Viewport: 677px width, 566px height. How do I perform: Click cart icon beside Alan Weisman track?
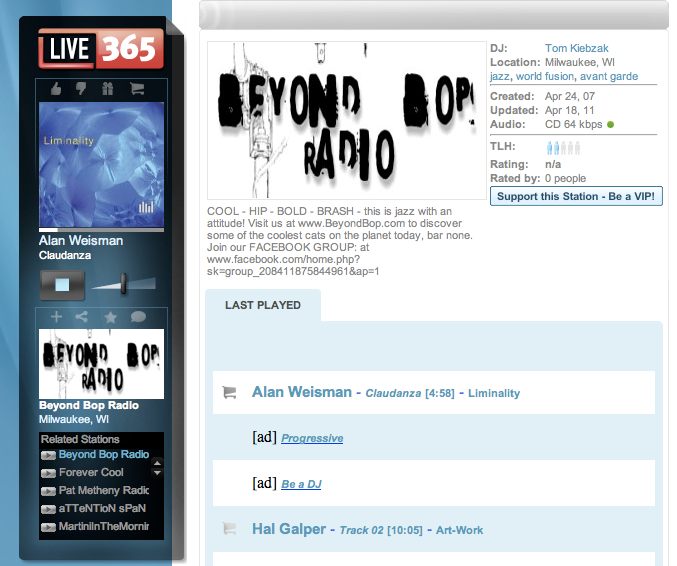pos(230,393)
